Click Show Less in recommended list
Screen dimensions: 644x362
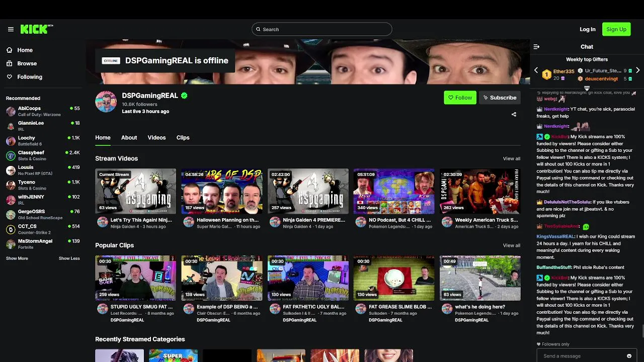coord(69,258)
